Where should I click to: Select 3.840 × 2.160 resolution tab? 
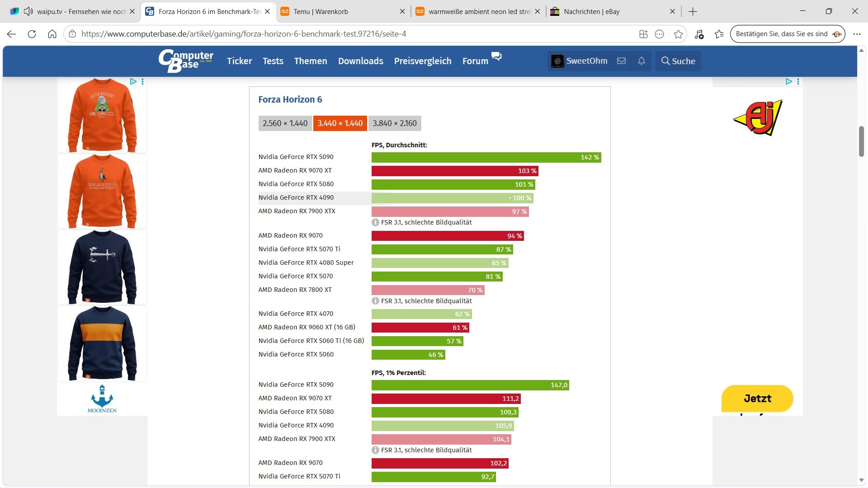pos(395,123)
